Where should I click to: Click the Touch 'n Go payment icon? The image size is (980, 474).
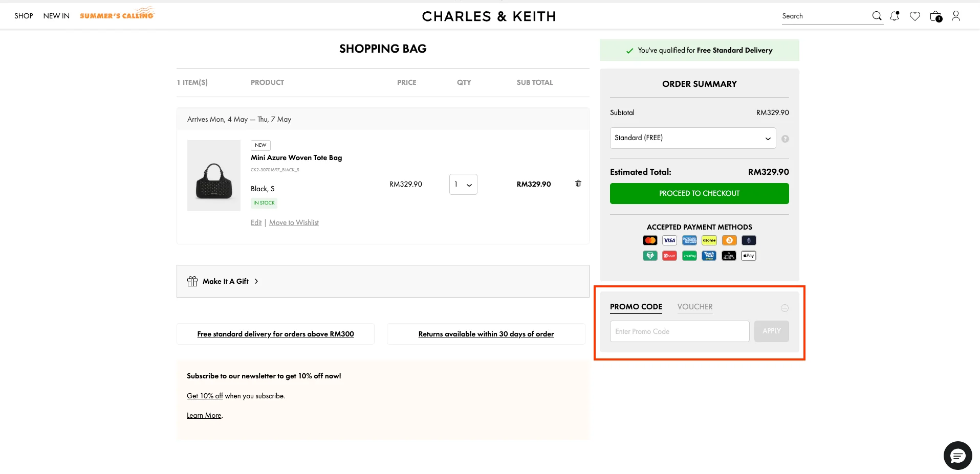pyautogui.click(x=709, y=256)
